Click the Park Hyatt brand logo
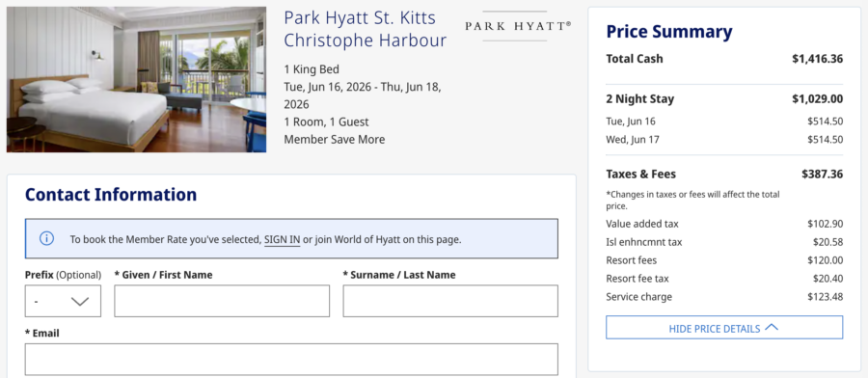 click(x=518, y=26)
